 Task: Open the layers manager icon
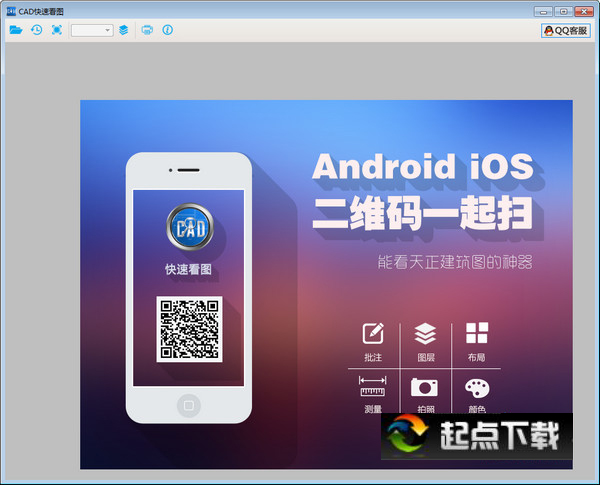click(x=124, y=30)
